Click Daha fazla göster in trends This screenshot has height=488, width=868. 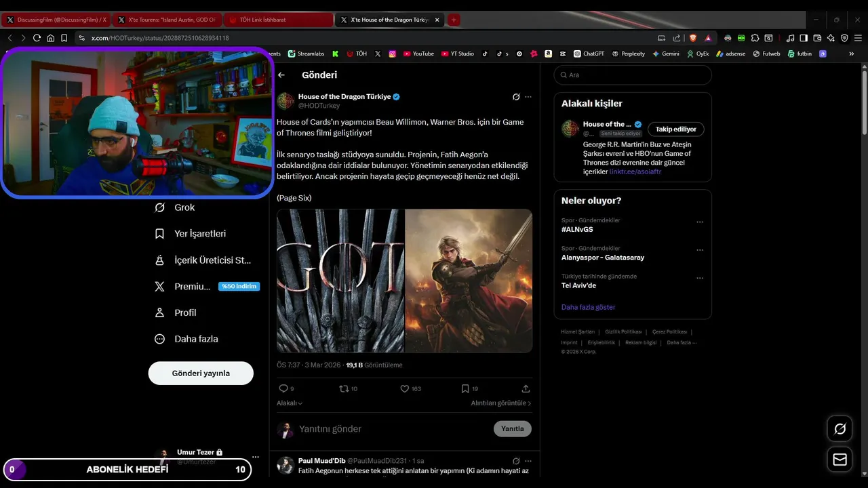point(588,307)
